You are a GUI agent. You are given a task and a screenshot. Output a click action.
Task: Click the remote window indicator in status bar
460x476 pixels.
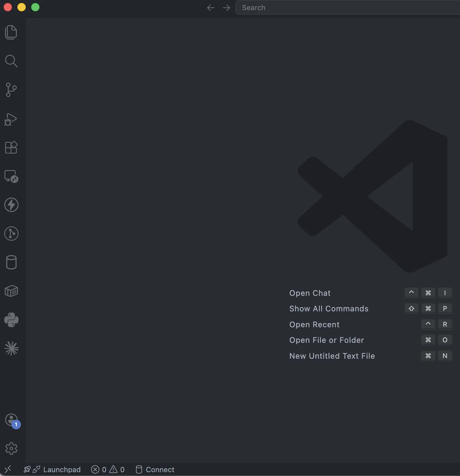(x=8, y=469)
